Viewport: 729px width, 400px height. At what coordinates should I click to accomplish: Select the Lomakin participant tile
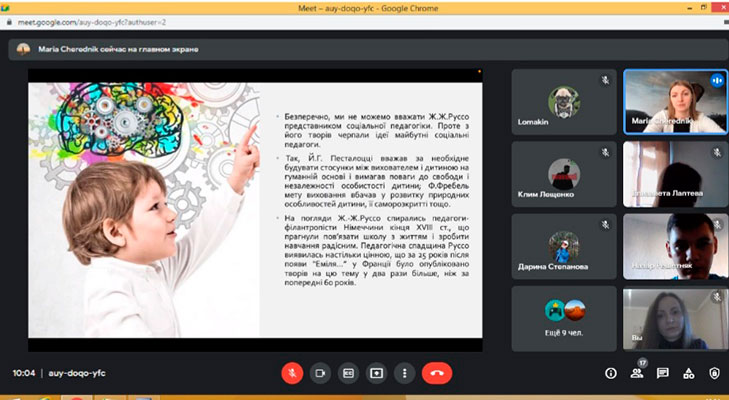click(564, 102)
